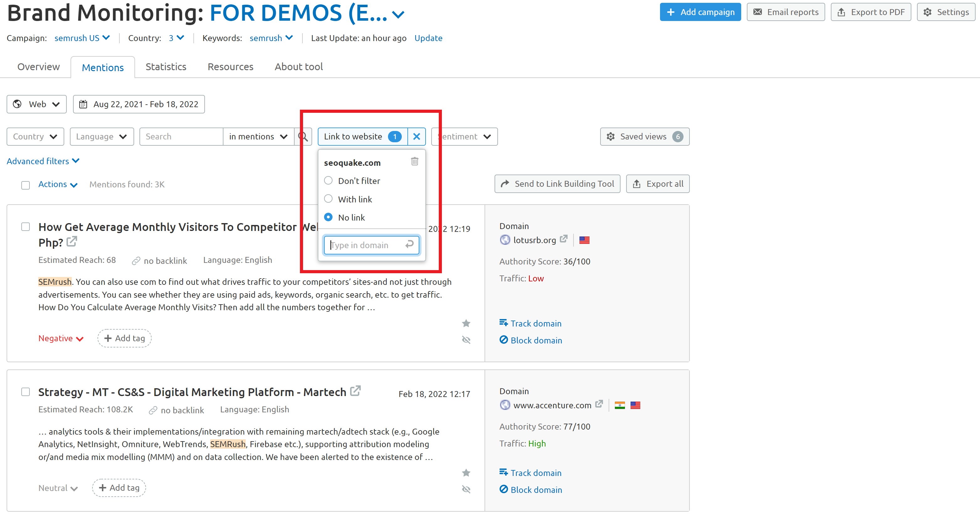
Task: Open the Sentiment filter dropdown
Action: pyautogui.click(x=464, y=137)
